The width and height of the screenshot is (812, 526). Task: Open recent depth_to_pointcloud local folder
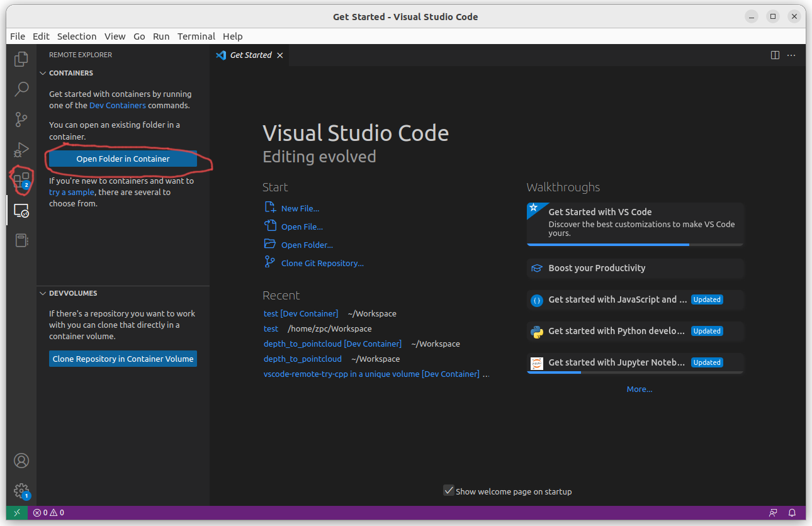click(x=303, y=359)
